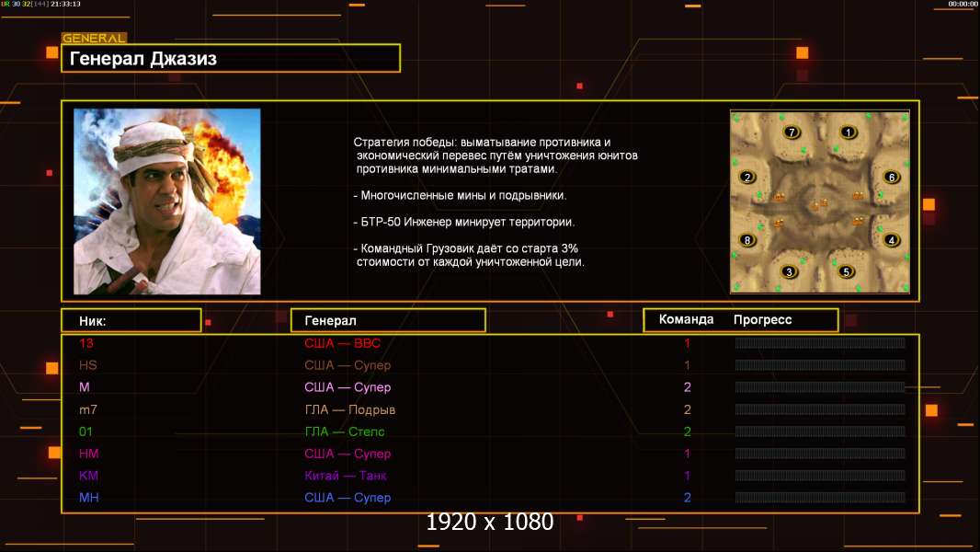The width and height of the screenshot is (980, 552).
Task: Click the 00:00:00 timer in the corner
Action: pyautogui.click(x=963, y=4)
